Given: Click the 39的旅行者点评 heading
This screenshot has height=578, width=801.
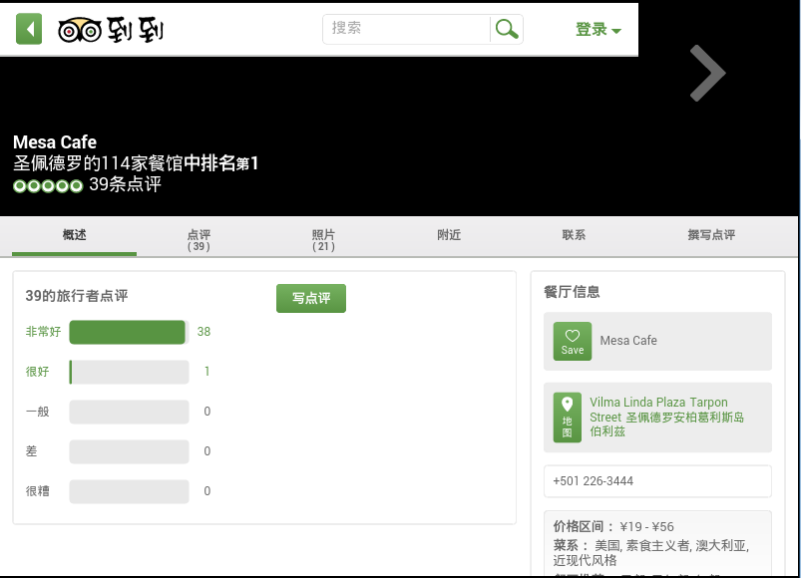Looking at the screenshot, I should (77, 296).
